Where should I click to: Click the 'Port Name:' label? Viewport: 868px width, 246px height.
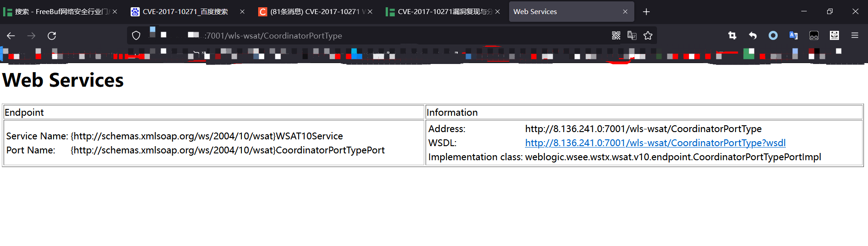point(31,150)
